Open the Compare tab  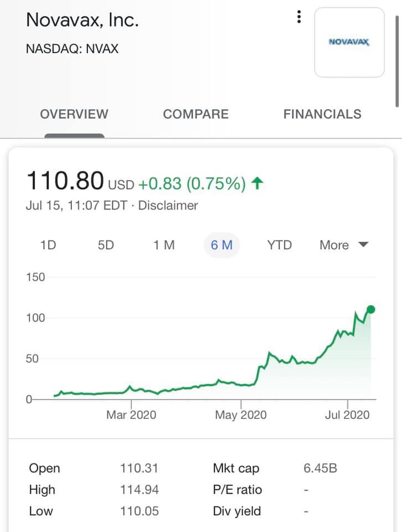[196, 114]
